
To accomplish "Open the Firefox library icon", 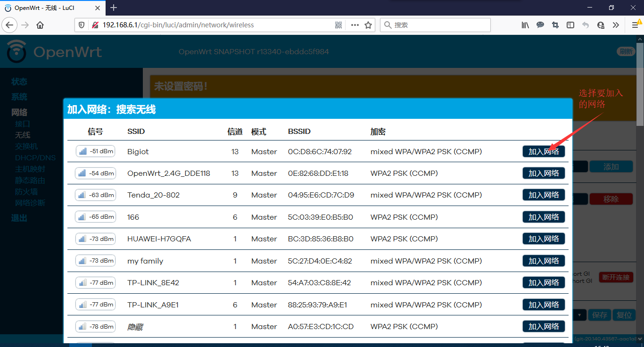I will point(525,25).
